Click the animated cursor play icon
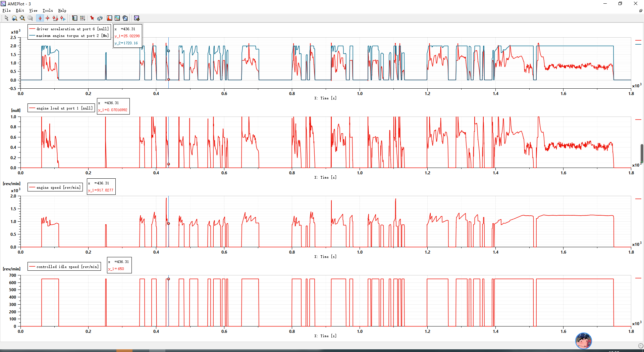The width and height of the screenshot is (644, 352). [63, 18]
